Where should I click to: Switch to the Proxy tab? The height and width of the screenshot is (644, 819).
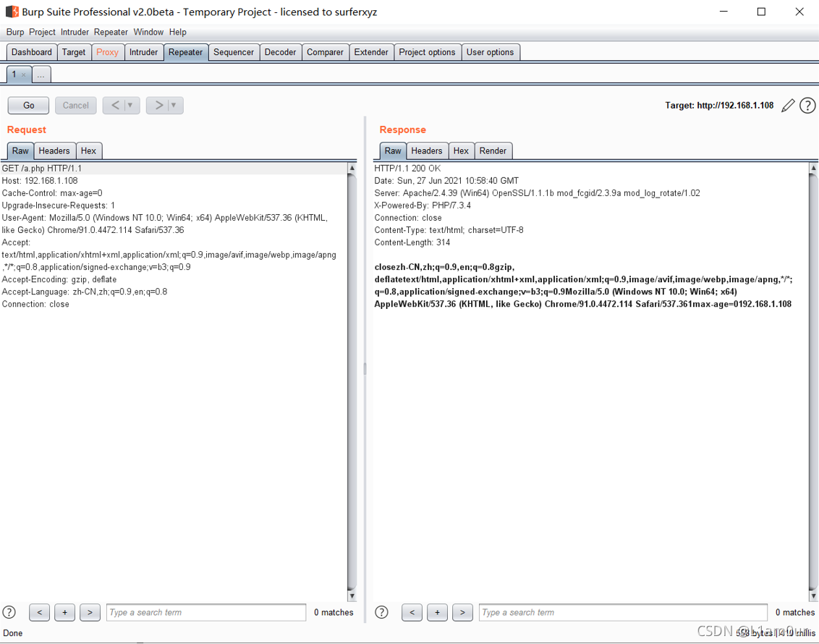(x=107, y=52)
